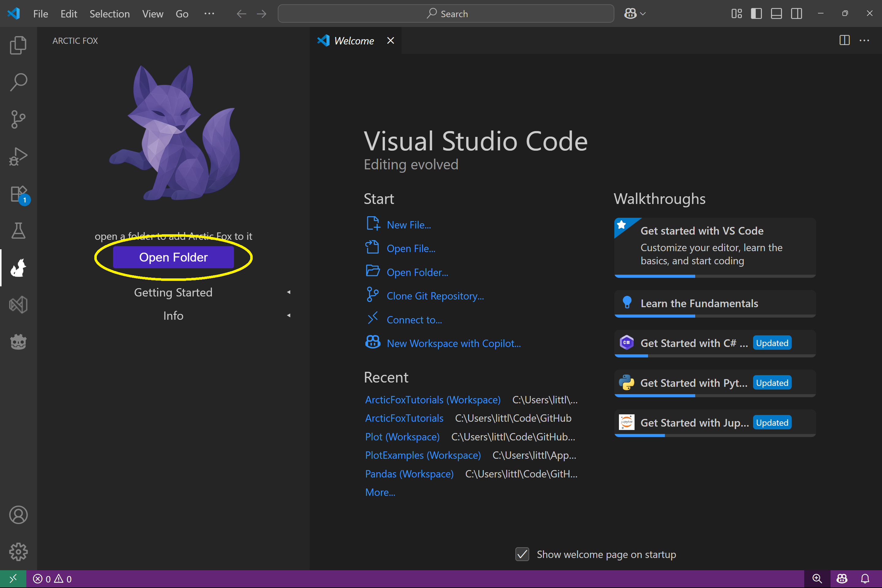
Task: Click Connect to... link
Action: 414,320
